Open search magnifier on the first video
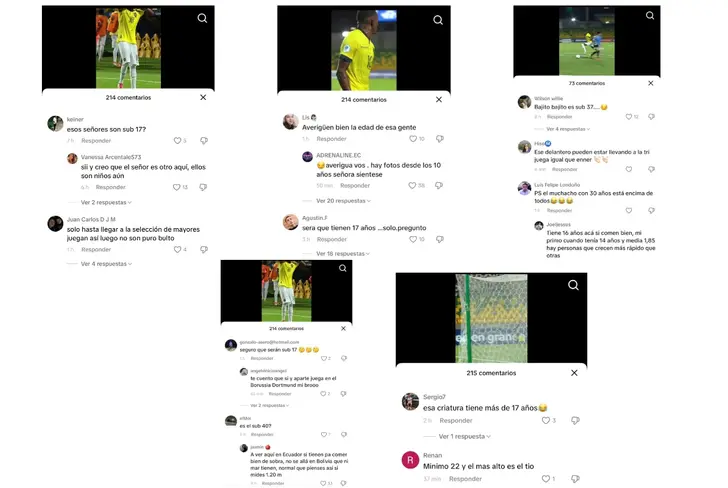Viewport: 728px width, 488px height. [202, 18]
